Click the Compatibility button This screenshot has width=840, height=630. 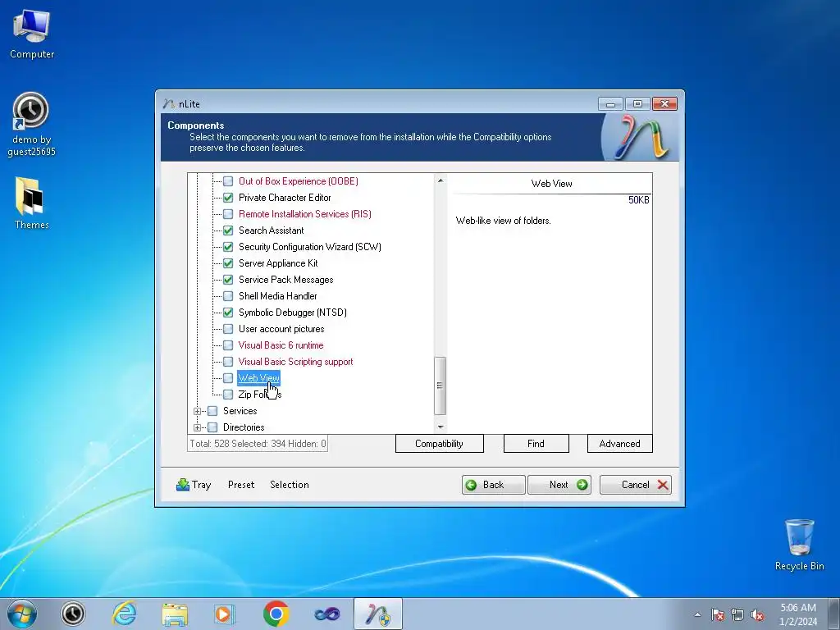tap(440, 444)
